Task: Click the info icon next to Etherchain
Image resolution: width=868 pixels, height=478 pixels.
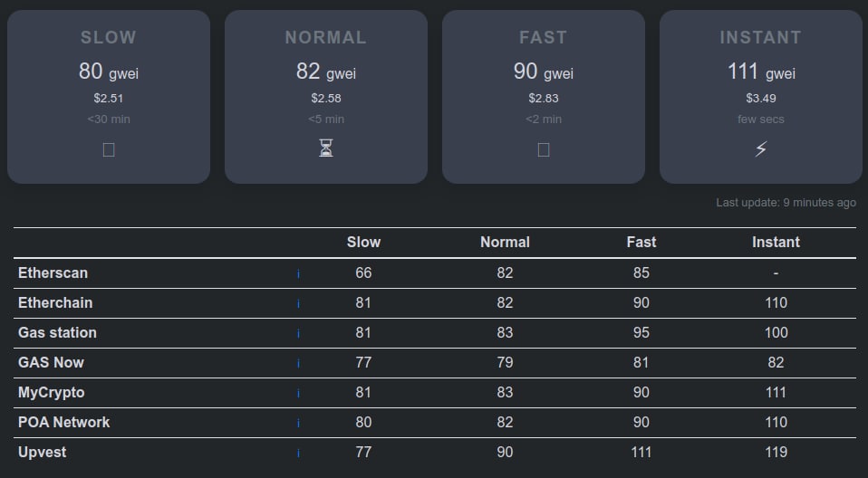Action: click(298, 303)
